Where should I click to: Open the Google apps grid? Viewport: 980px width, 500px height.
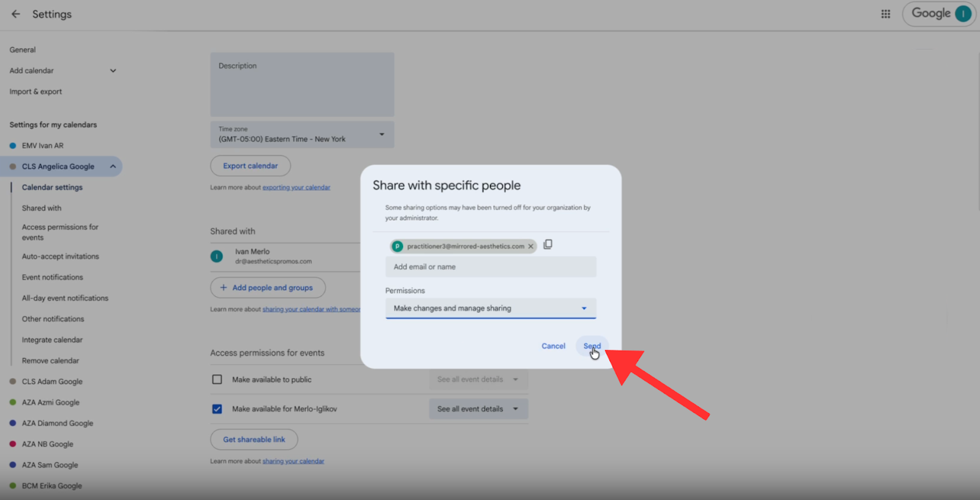(886, 14)
